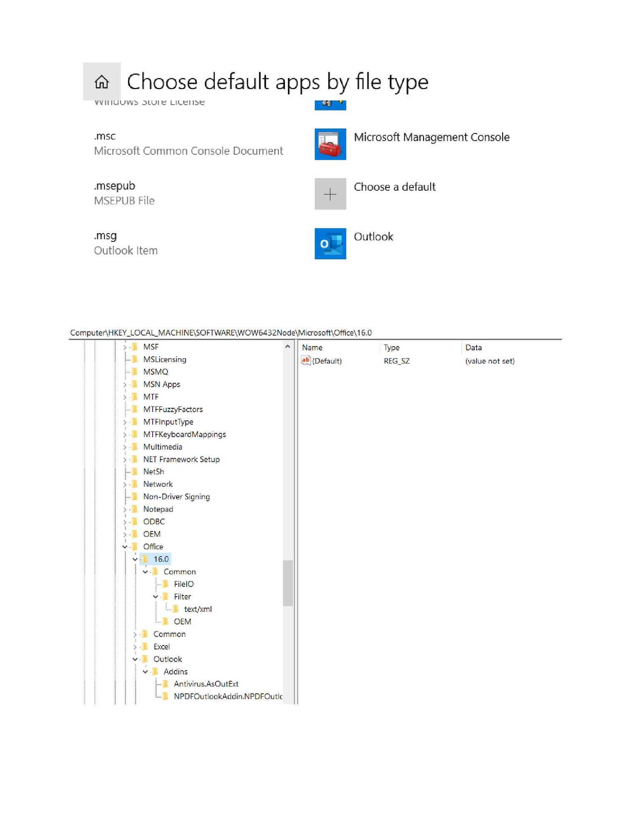Click the Outlook app icon for .msg
Viewport: 644px width, 834px height.
(330, 244)
